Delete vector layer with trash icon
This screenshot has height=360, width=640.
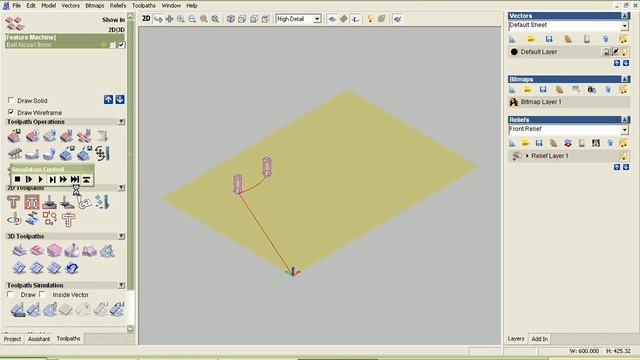605,39
